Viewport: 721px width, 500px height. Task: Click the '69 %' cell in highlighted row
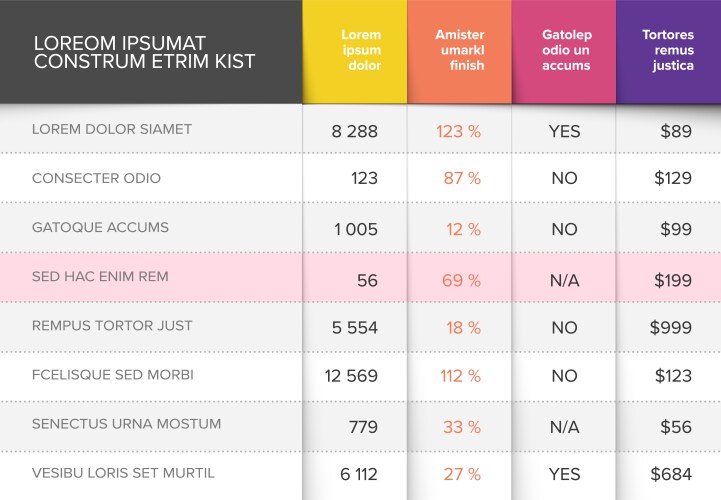(461, 280)
